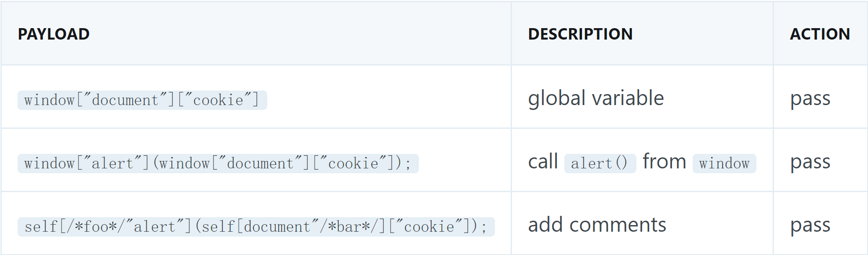Click the window inline code in Description
Image resolution: width=868 pixels, height=255 pixels.
point(724,164)
